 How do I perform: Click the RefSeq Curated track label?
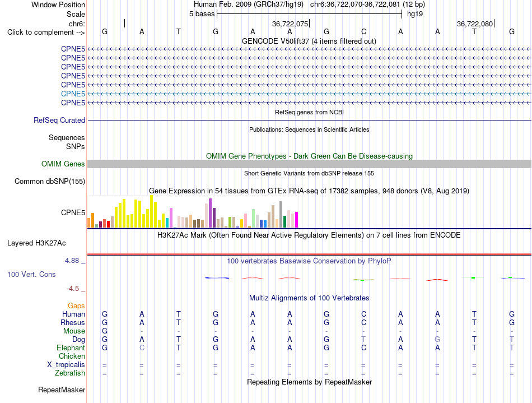tap(59, 120)
